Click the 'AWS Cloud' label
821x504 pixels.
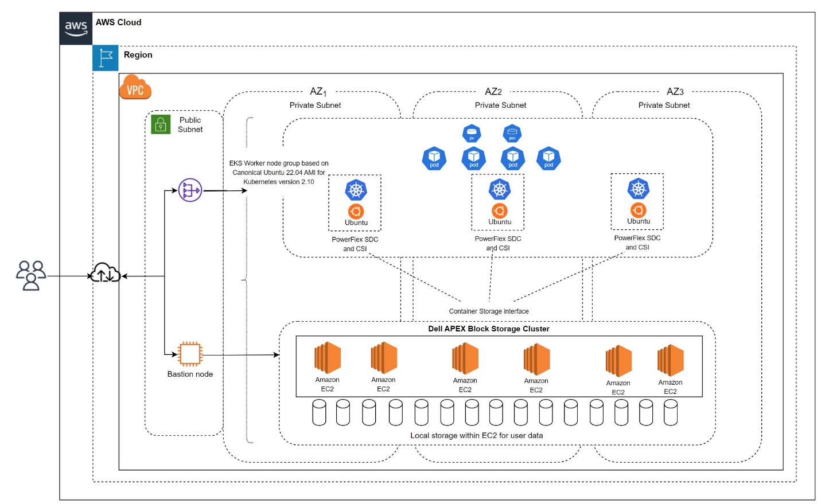tap(118, 22)
